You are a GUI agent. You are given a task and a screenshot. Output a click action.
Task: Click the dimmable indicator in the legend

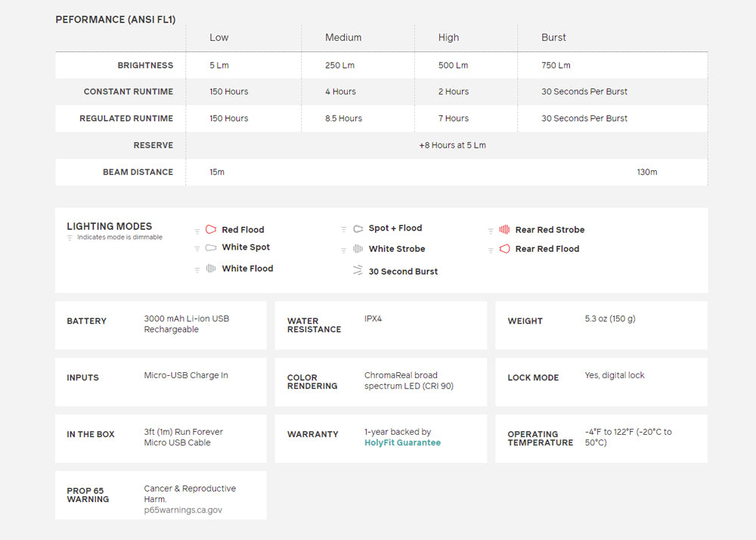click(x=70, y=237)
